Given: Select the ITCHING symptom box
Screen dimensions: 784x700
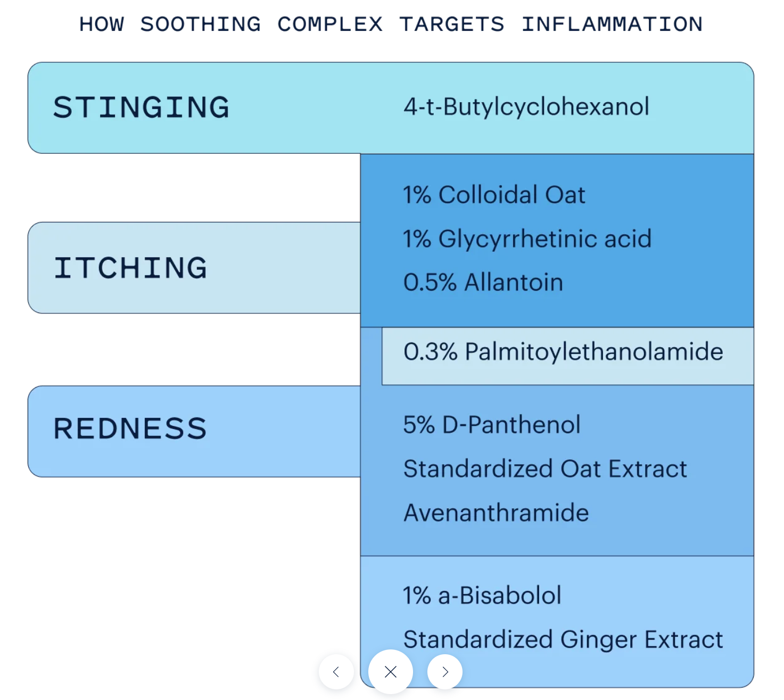Looking at the screenshot, I should click(131, 268).
